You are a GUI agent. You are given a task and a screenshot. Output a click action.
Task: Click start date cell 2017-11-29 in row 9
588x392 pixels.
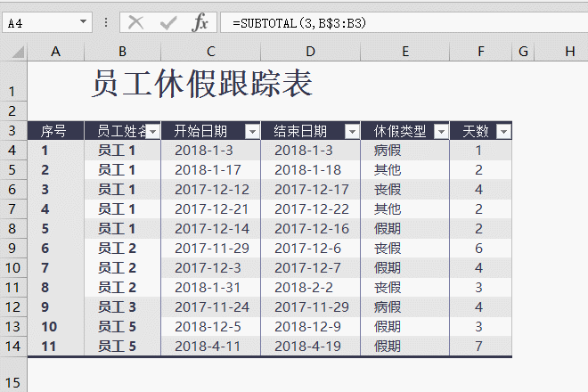click(x=211, y=248)
